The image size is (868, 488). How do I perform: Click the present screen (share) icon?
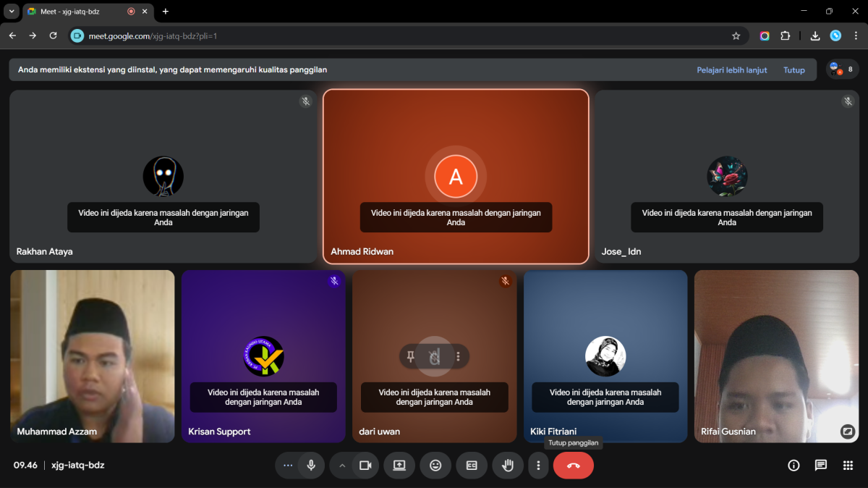pyautogui.click(x=399, y=466)
